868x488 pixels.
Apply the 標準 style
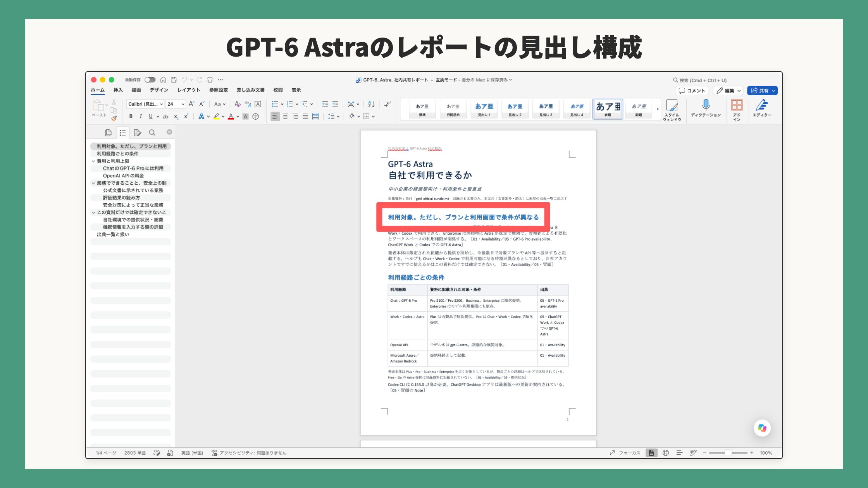coord(422,109)
